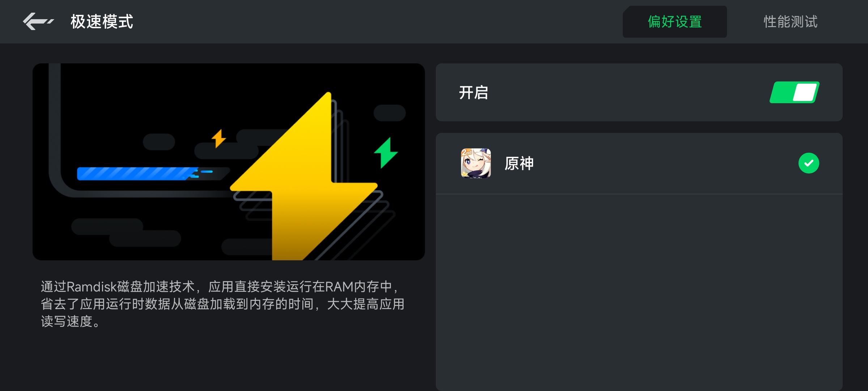
Task: Tap the 极速模式 page title
Action: coord(102,22)
